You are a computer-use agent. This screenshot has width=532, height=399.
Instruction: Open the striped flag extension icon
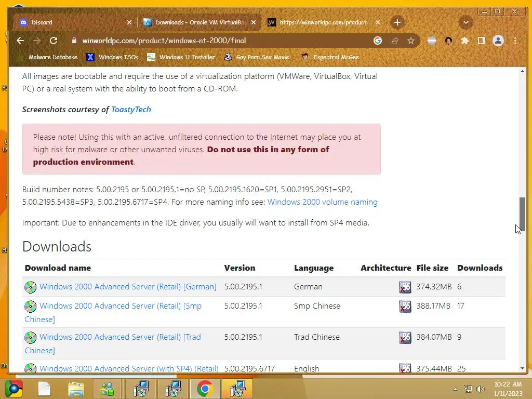(432, 41)
